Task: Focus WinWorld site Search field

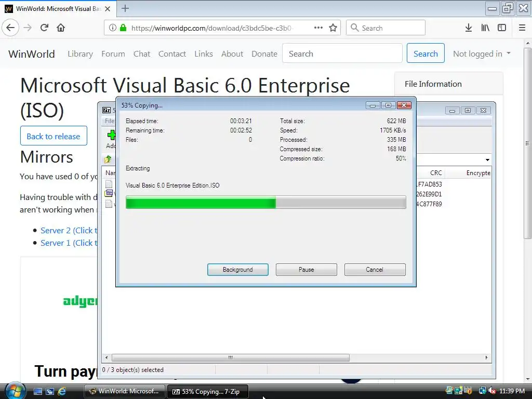Action: [x=342, y=54]
